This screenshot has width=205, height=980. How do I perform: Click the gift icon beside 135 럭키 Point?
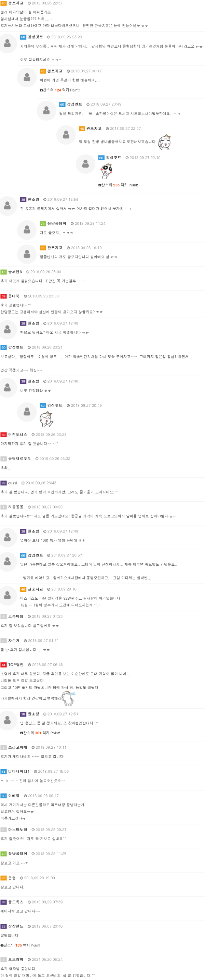[x=2, y=945]
